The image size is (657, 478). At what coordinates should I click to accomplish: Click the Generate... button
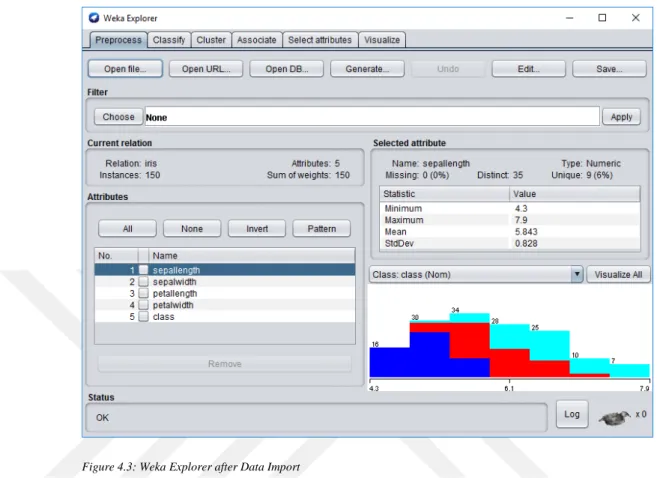click(367, 69)
